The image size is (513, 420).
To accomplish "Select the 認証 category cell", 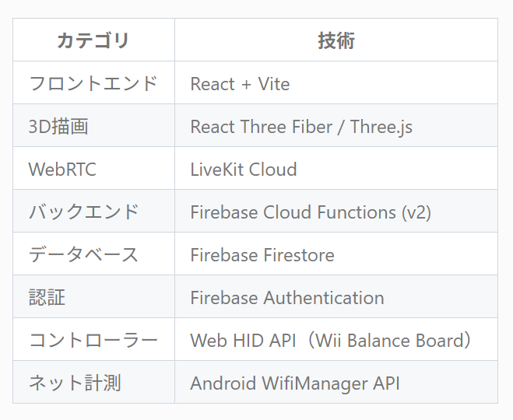I will 47,297.
